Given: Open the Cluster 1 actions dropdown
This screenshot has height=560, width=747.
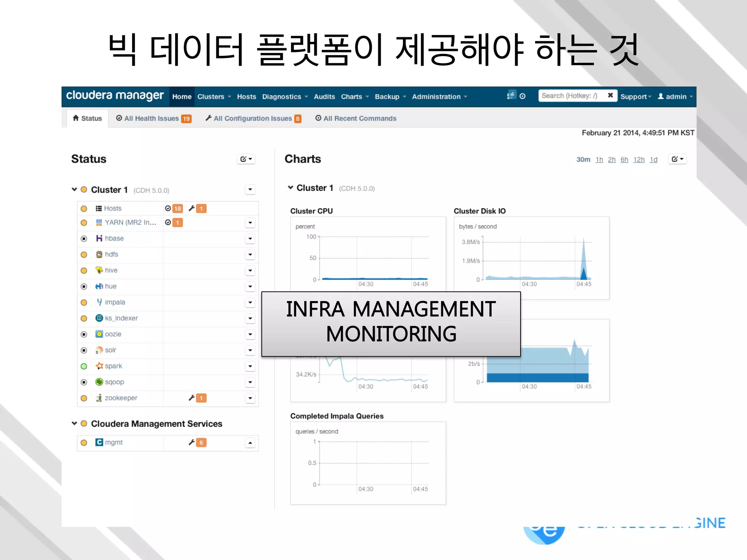Looking at the screenshot, I should coord(250,190).
